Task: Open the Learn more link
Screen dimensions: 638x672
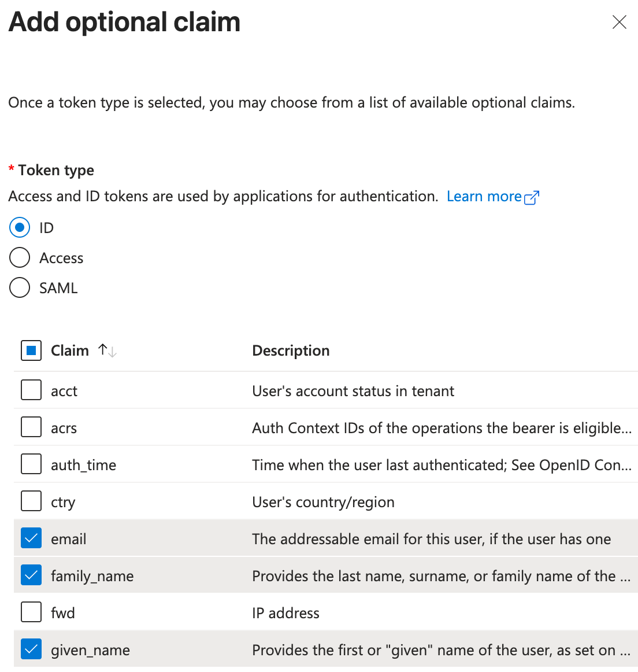Action: tap(484, 197)
